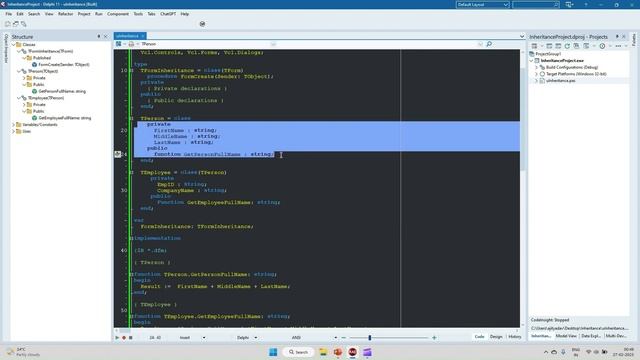This screenshot has width=640, height=360.
Task: Open the Run menu
Action: pyautogui.click(x=99, y=14)
